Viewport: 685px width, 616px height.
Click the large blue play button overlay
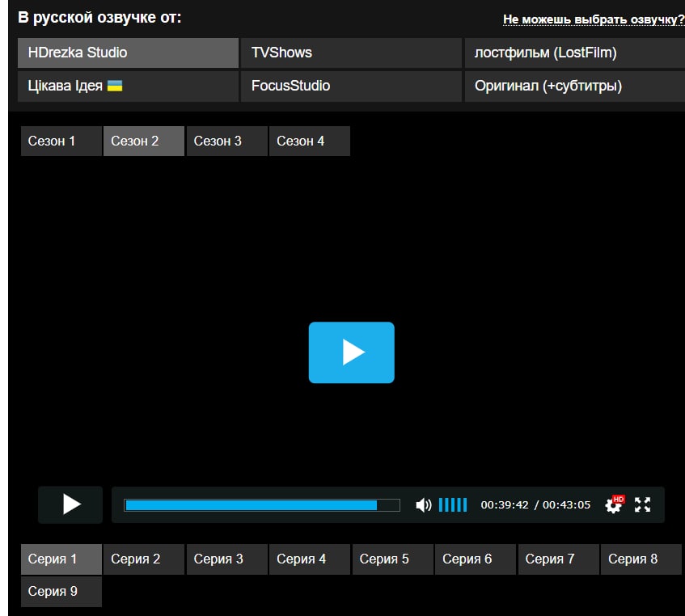pyautogui.click(x=351, y=352)
